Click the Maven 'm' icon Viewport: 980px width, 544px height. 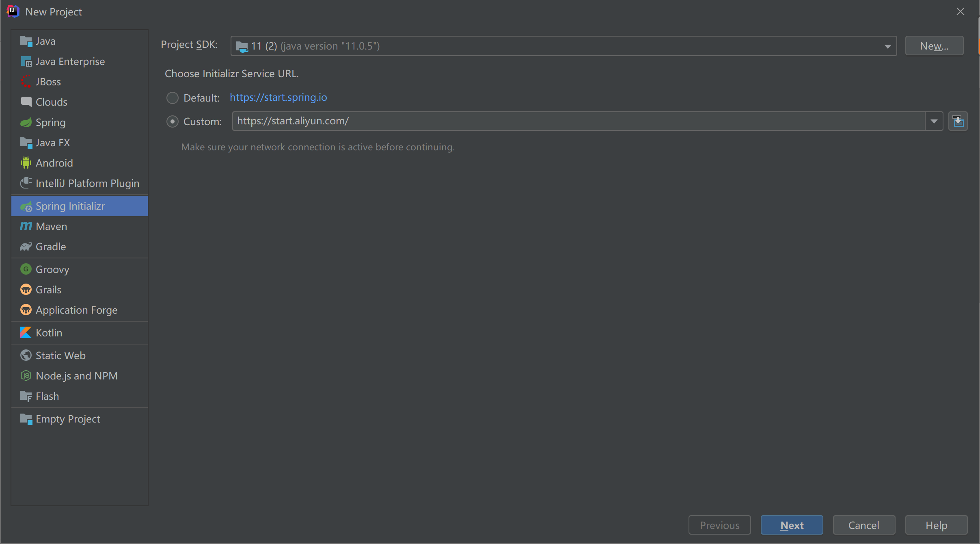click(x=26, y=226)
